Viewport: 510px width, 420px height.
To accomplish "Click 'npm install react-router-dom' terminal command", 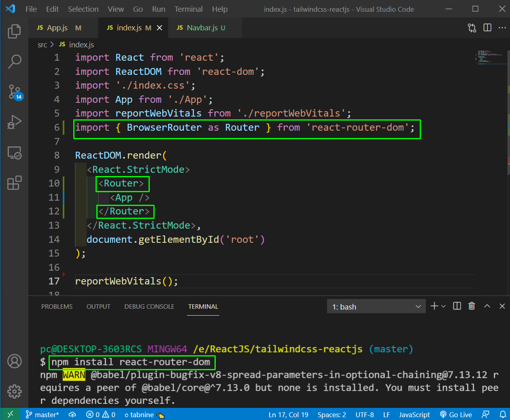I will pos(131,362).
